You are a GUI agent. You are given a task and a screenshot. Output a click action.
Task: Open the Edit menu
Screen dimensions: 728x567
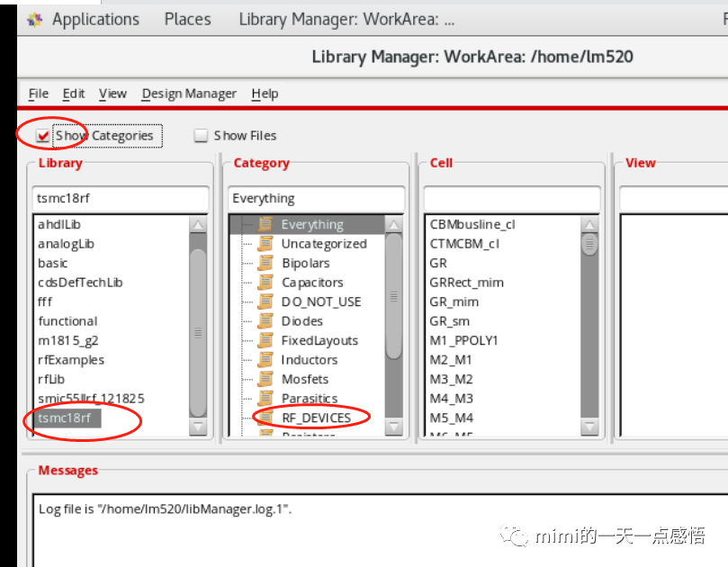pyautogui.click(x=74, y=94)
